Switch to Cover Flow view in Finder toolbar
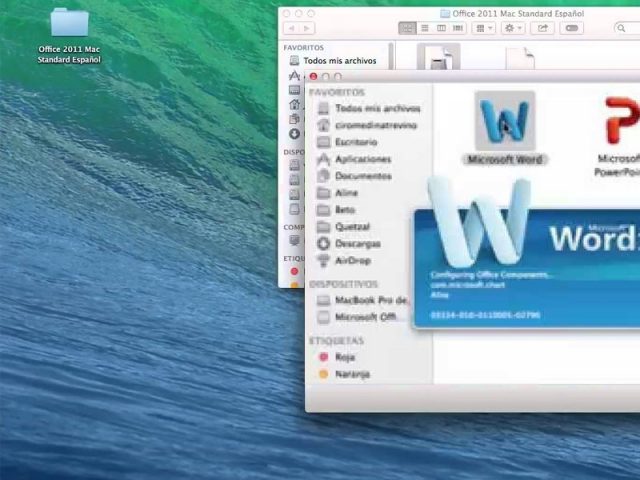640x480 pixels. click(459, 28)
